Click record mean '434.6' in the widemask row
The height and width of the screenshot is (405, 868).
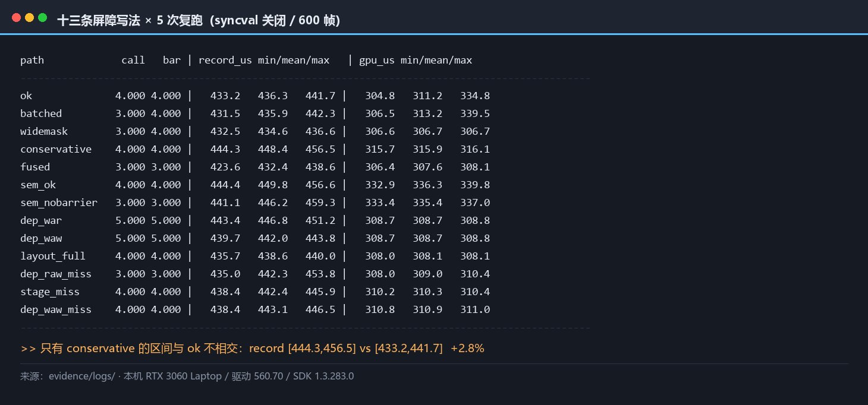[x=273, y=131]
